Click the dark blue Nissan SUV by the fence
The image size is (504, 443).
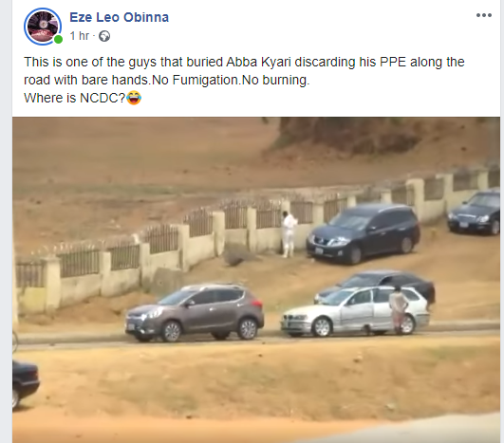(364, 233)
